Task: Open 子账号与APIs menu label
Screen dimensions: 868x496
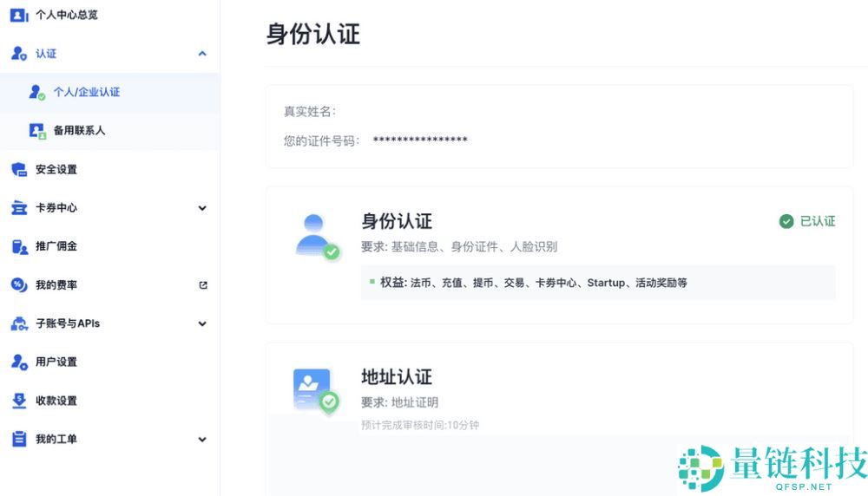Action: (x=68, y=323)
